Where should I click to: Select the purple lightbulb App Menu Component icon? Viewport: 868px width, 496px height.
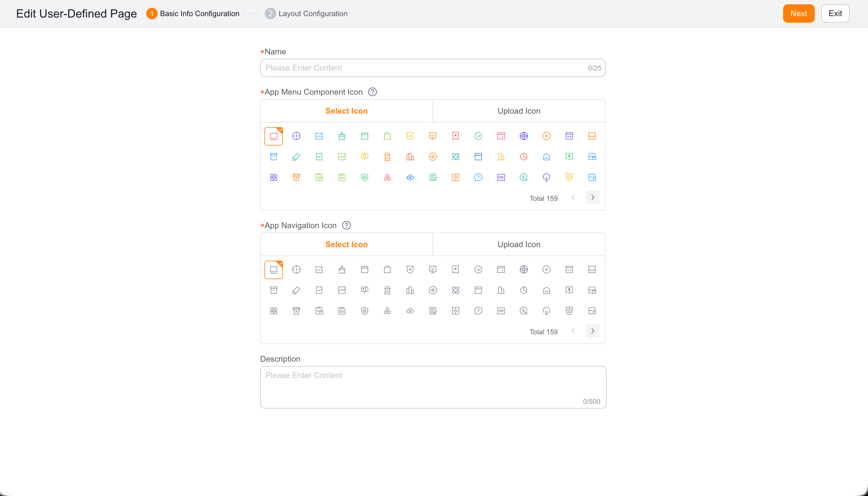547,178
